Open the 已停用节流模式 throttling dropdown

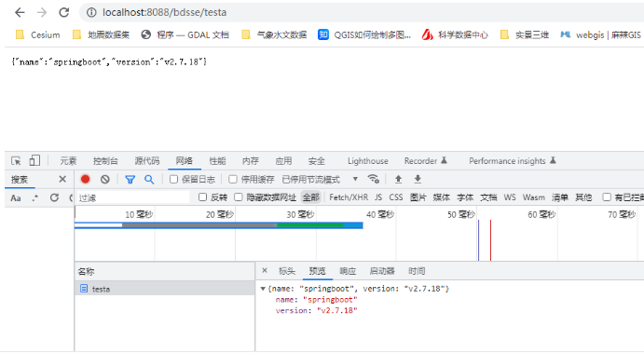pos(320,180)
